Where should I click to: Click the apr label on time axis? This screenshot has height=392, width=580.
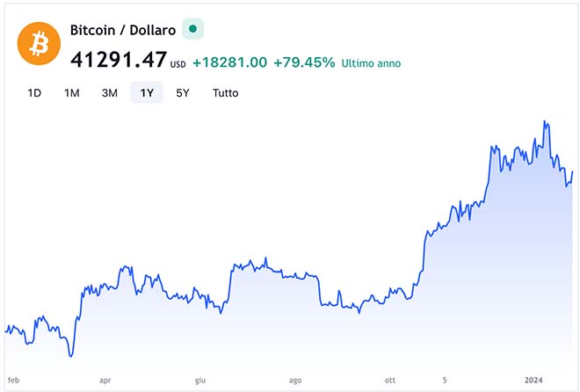point(105,381)
